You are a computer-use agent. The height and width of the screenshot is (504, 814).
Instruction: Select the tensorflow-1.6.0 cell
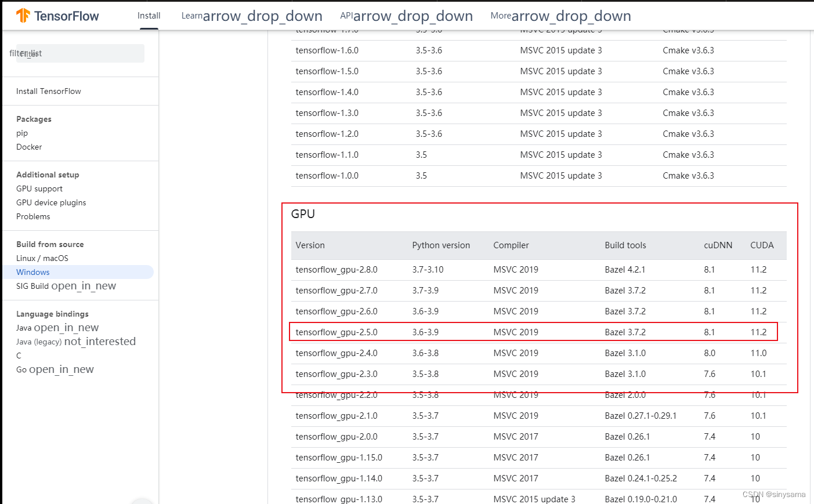click(327, 50)
